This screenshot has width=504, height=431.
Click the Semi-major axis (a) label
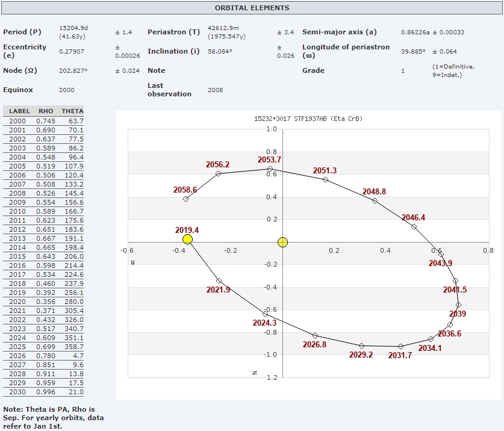tap(339, 32)
